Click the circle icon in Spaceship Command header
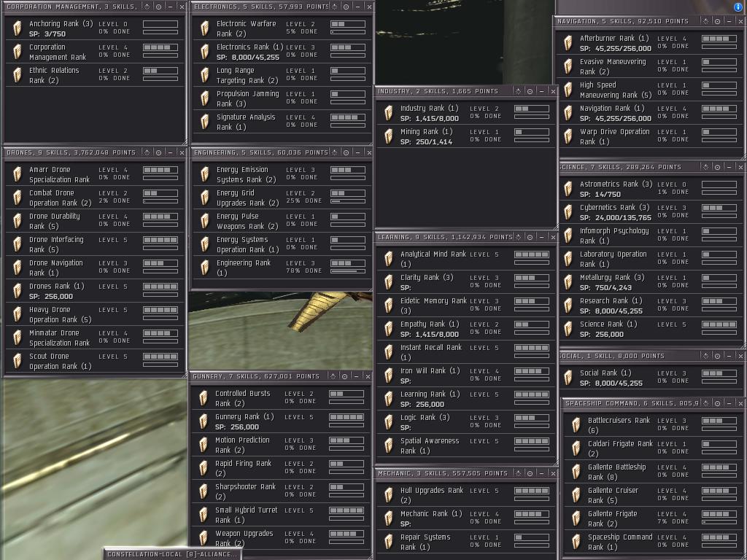This screenshot has width=747, height=560. click(x=718, y=403)
